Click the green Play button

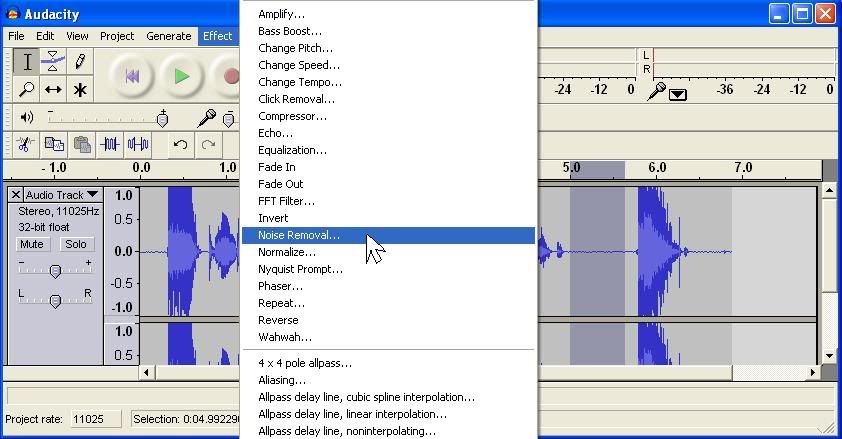(x=182, y=76)
